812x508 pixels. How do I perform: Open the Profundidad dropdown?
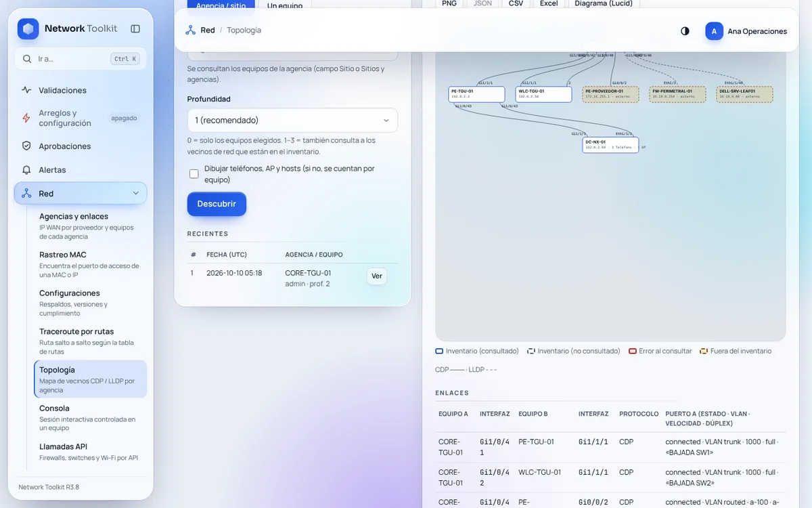pyautogui.click(x=292, y=121)
